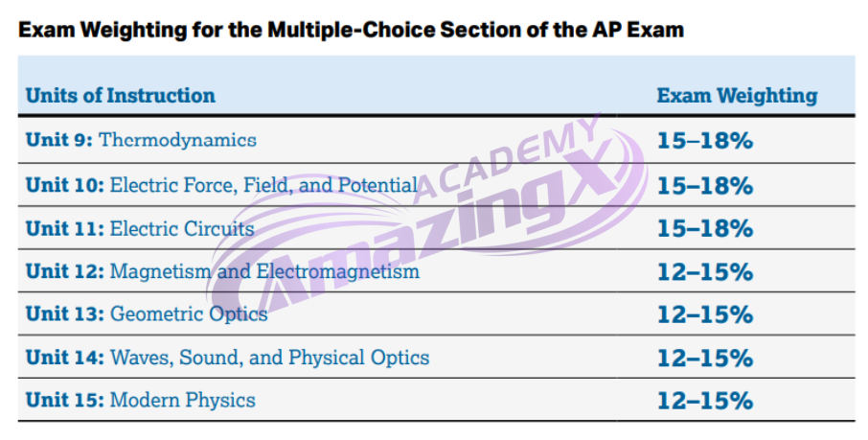Screen dimensions: 868x440
Task: Click Unit 9: Thermodynamics row label
Action: [x=141, y=140]
